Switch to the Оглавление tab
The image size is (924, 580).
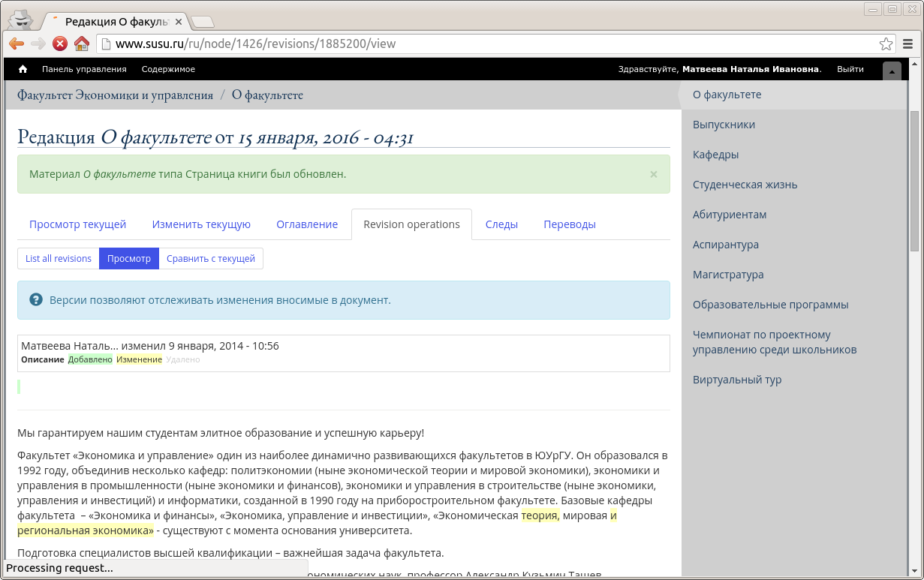307,224
